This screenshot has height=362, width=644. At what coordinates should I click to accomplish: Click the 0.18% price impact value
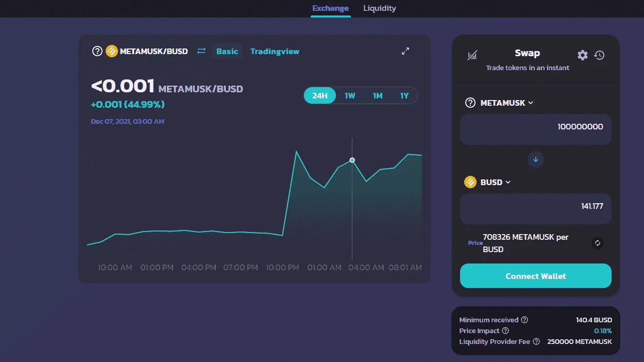(603, 331)
